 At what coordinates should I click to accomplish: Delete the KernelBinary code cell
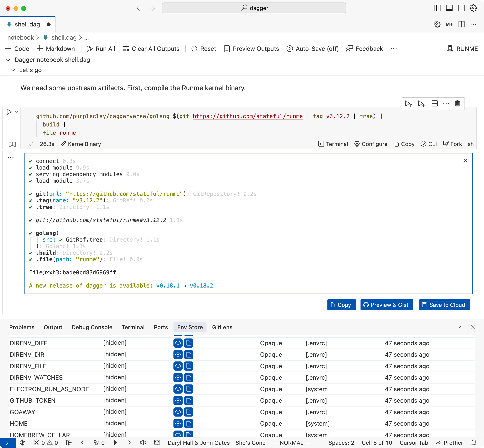click(457, 104)
